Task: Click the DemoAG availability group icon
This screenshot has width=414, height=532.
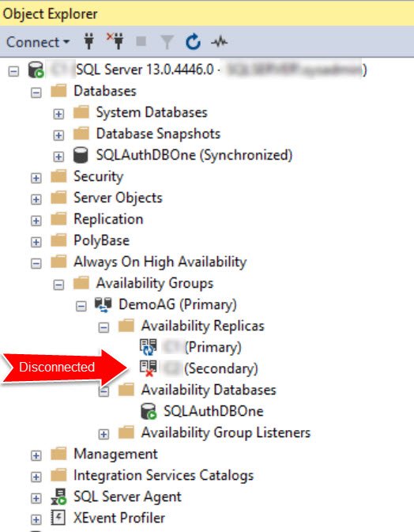Action: pyautogui.click(x=103, y=304)
